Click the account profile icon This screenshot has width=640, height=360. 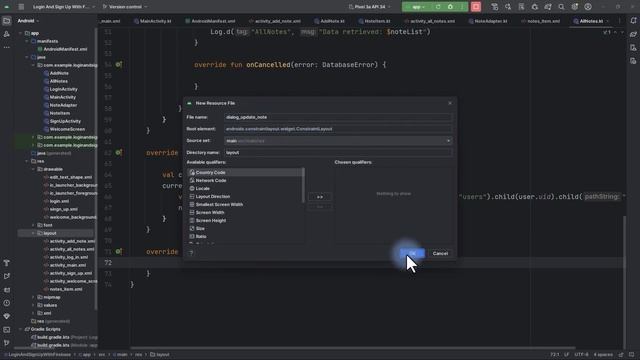tap(588, 7)
